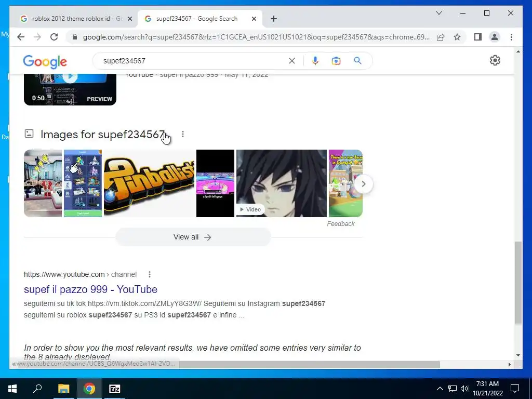This screenshot has height=399, width=532.
Task: Open the anime character video image
Action: pyautogui.click(x=281, y=183)
